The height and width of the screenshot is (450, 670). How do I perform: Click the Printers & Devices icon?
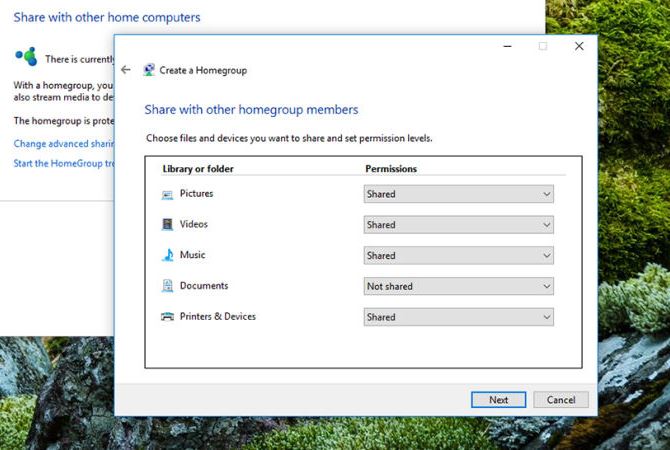tap(167, 317)
